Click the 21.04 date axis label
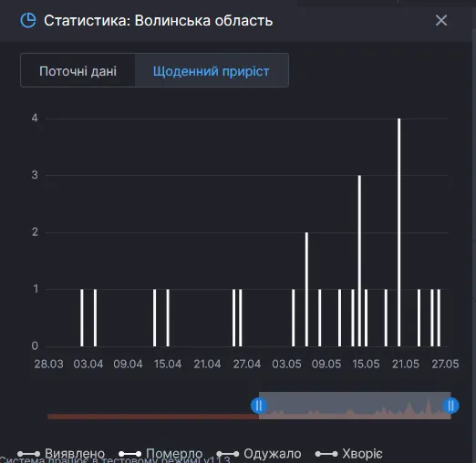476x463 pixels. pos(207,364)
